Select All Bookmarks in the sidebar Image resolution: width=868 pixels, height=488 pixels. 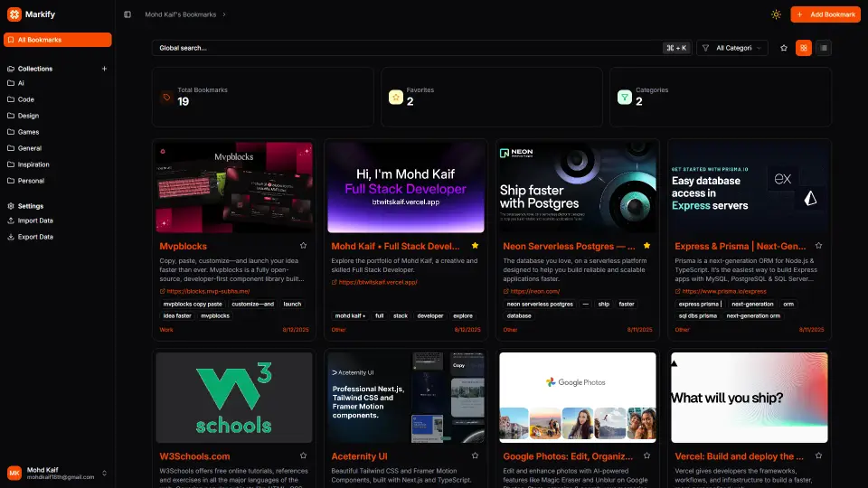pos(58,40)
